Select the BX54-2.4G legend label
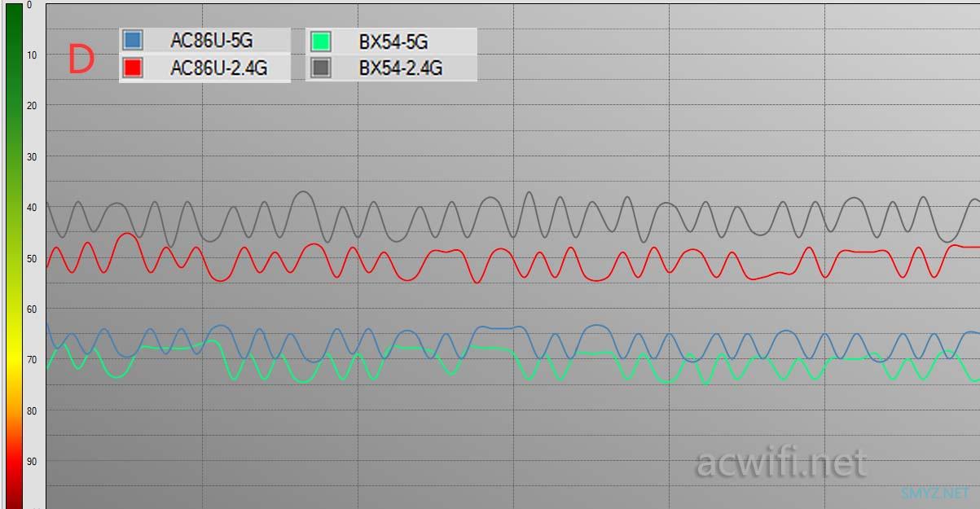The width and height of the screenshot is (980, 509). 401,68
